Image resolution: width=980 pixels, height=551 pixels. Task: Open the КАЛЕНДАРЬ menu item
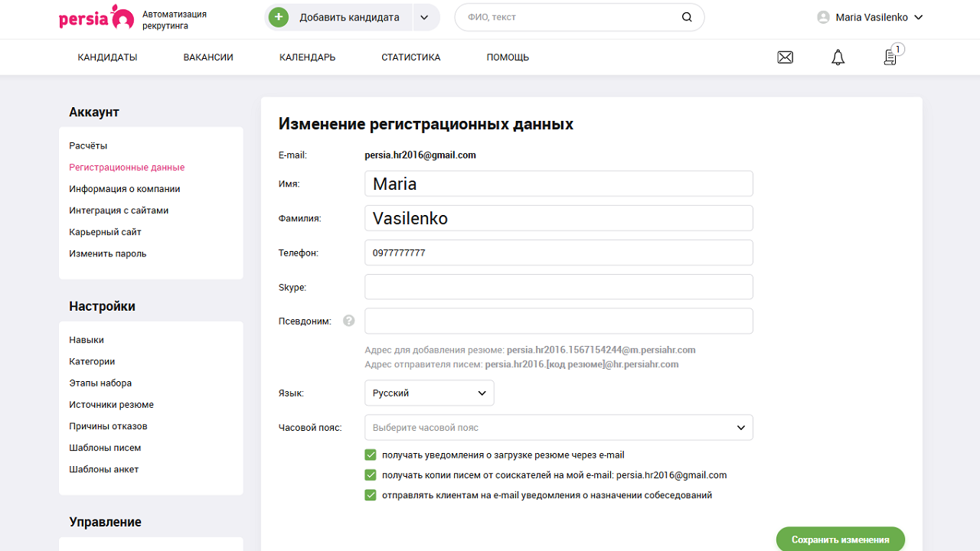click(x=306, y=57)
